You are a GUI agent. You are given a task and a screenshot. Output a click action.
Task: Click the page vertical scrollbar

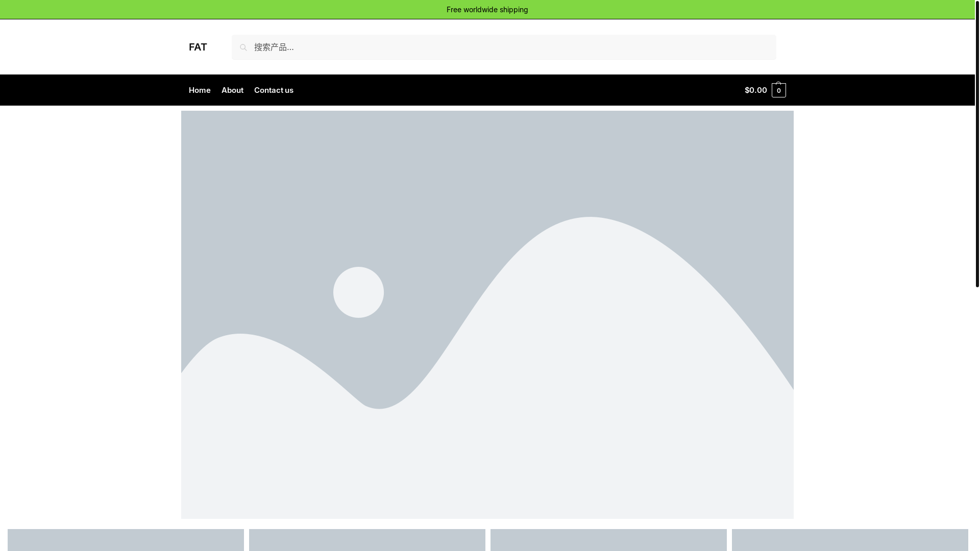point(977,144)
